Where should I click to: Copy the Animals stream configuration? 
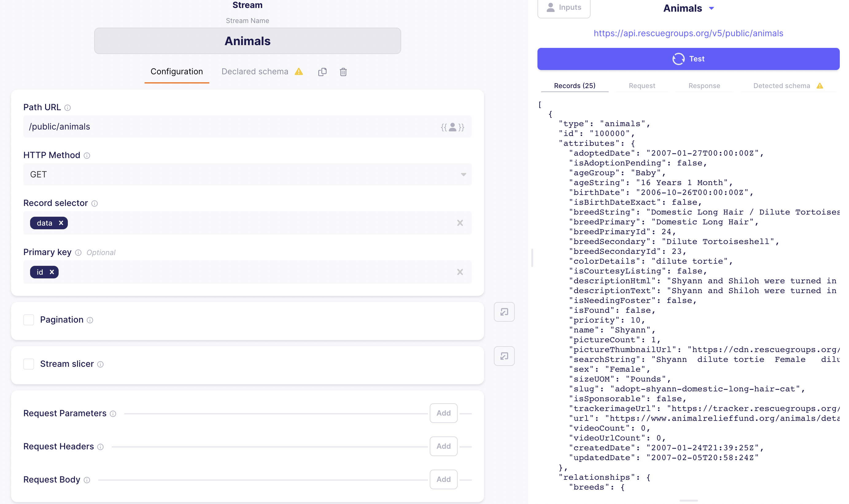[322, 72]
